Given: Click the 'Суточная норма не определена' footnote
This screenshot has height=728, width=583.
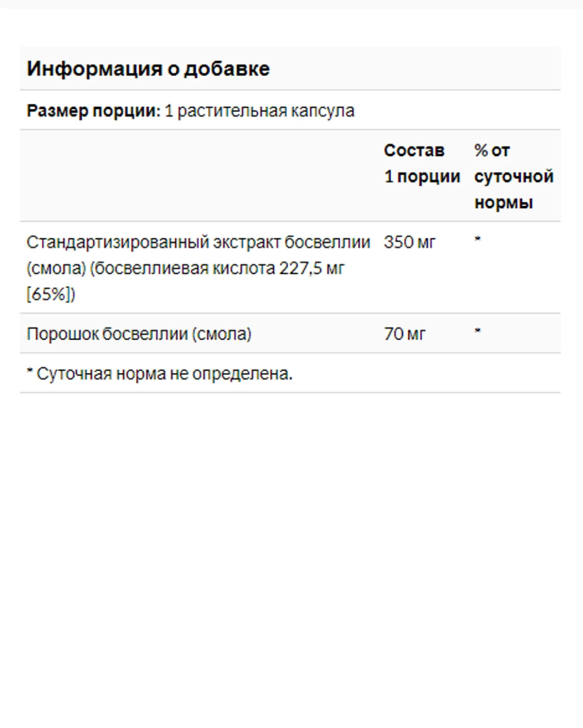Looking at the screenshot, I should click(x=160, y=373).
